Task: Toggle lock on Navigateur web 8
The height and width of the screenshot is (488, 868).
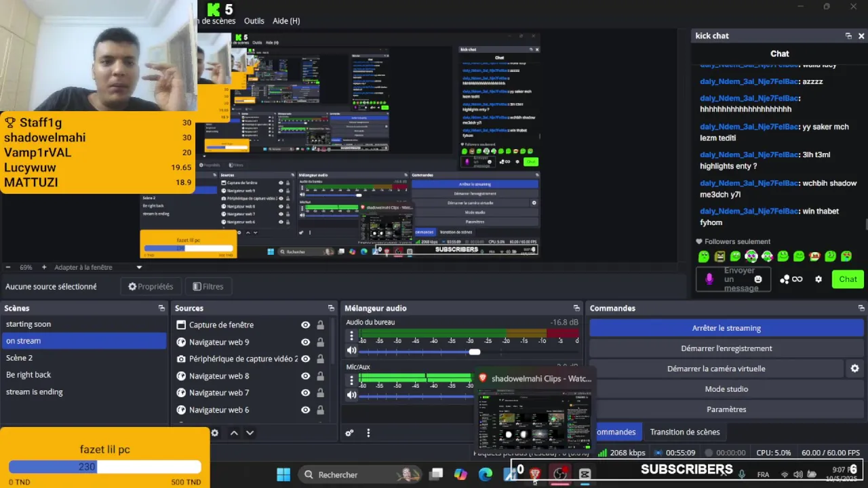Action: coord(320,376)
